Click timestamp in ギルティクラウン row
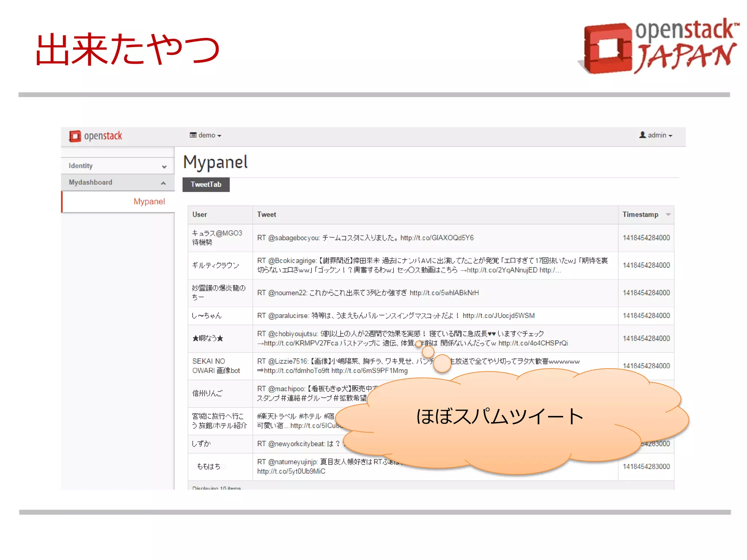Viewport: 747px width, 560px height. click(646, 265)
